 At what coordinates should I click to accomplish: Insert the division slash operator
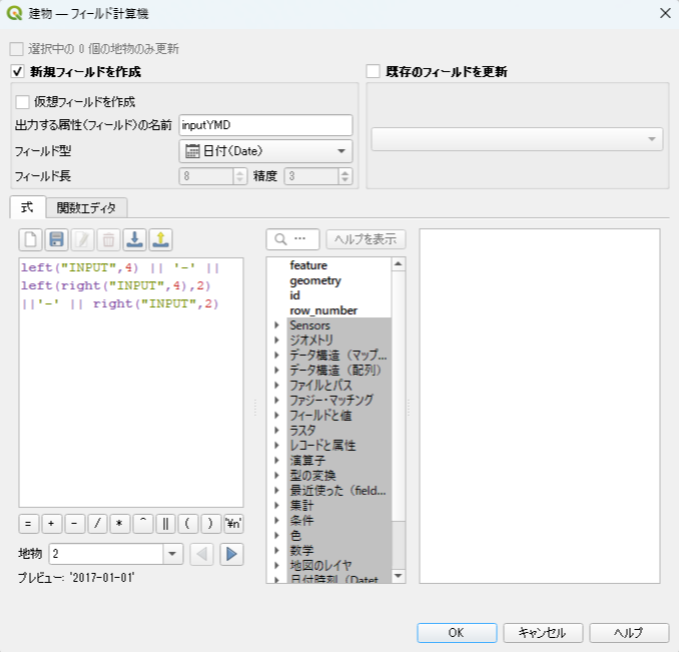click(x=97, y=523)
